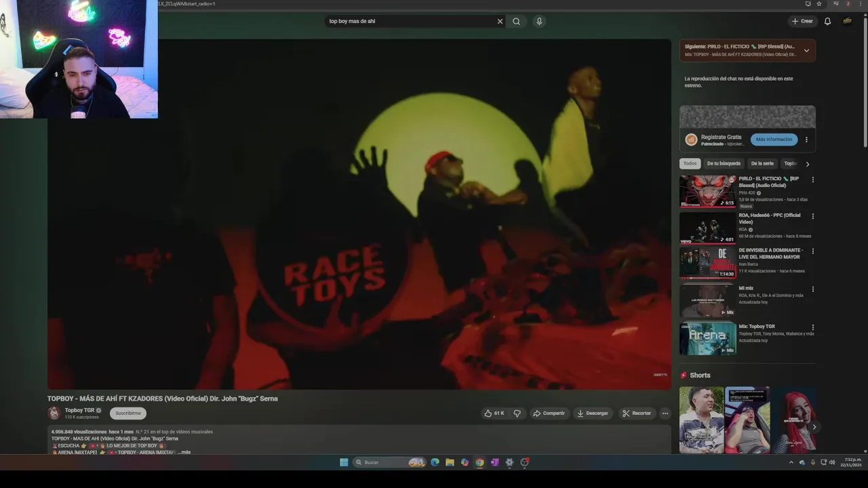Viewport: 868px width, 488px height.
Task: Click the main video player
Action: coord(359,214)
